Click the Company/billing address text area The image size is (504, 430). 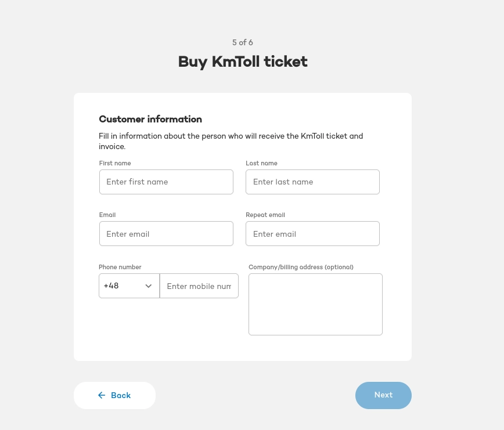(x=315, y=304)
